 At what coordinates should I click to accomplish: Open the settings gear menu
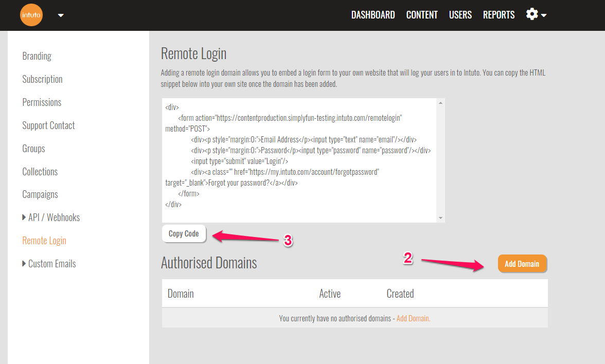click(532, 14)
